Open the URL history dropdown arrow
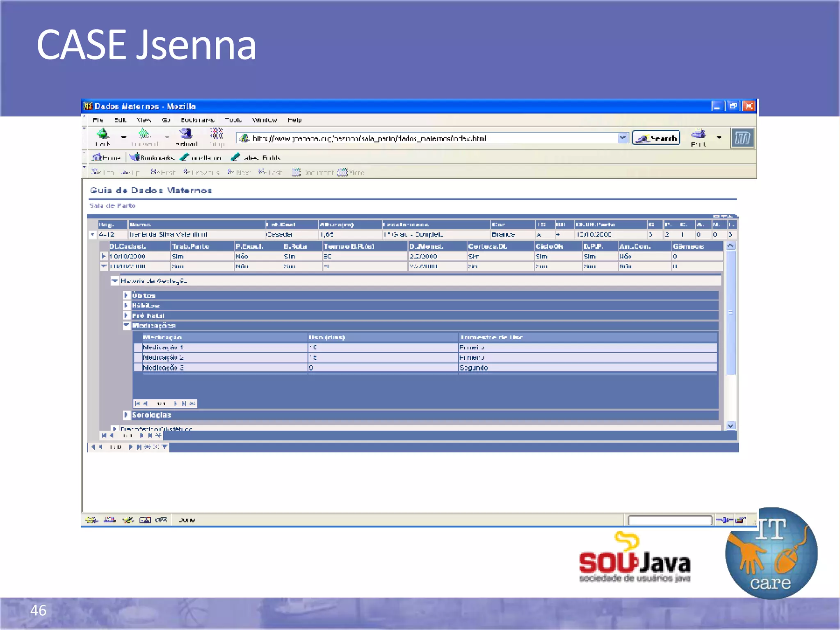This screenshot has width=840, height=630. (623, 138)
